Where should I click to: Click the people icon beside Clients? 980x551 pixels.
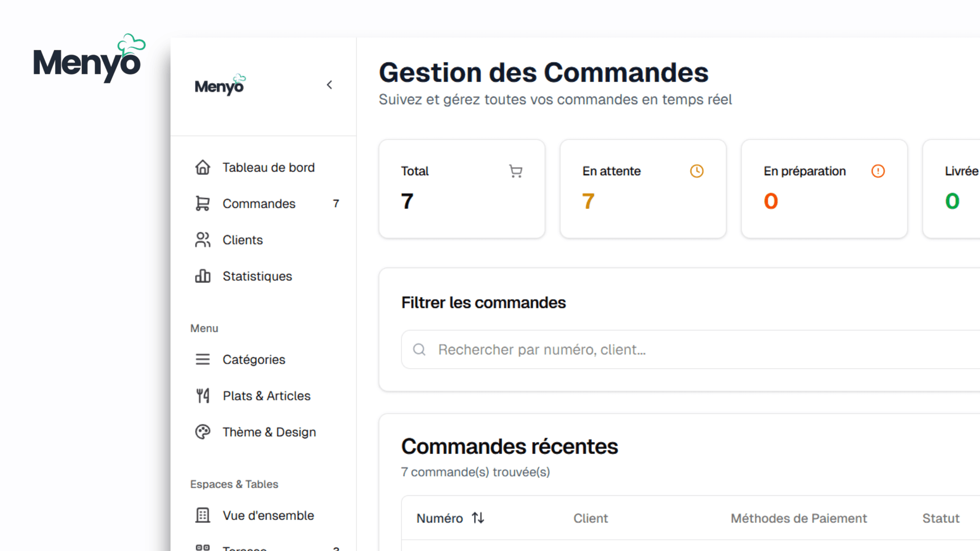click(203, 240)
